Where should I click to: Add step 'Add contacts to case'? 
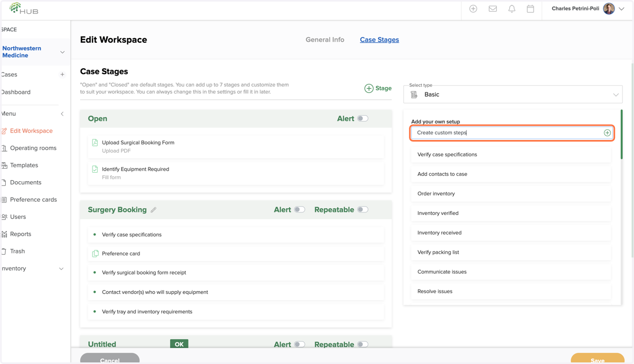(511, 174)
